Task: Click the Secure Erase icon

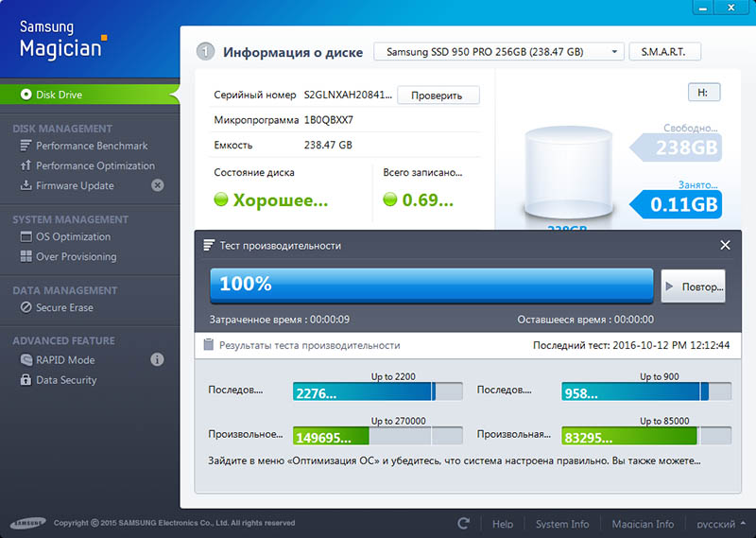Action: click(27, 308)
